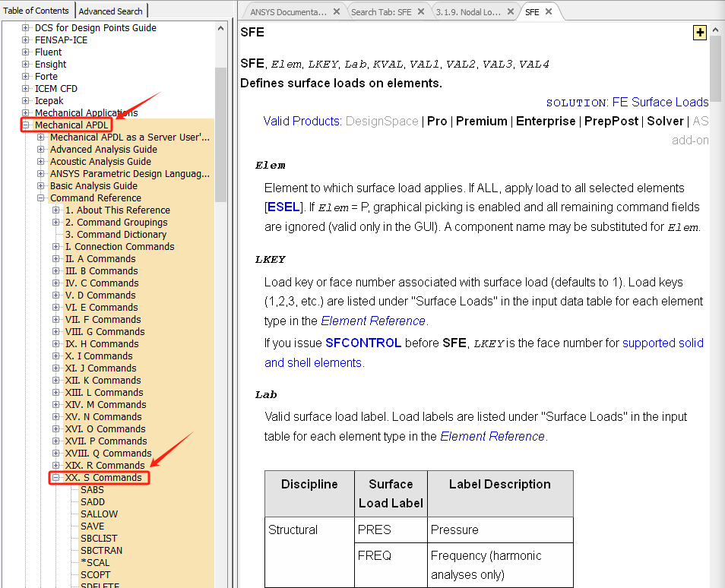Click the document pane scroll-up arrow
Image resolution: width=725 pixels, height=588 pixels.
coord(715,30)
